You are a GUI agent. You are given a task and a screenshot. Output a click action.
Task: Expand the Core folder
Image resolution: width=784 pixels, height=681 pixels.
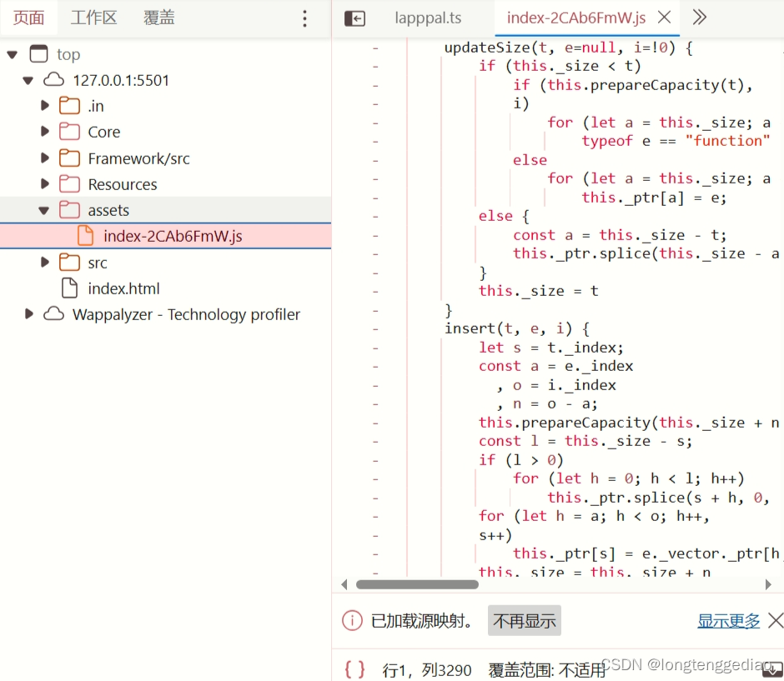45,132
